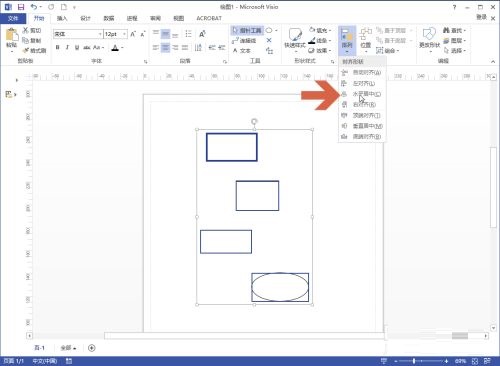Click the Decrease font size icon
This screenshot has width=500, height=366.
click(x=143, y=34)
